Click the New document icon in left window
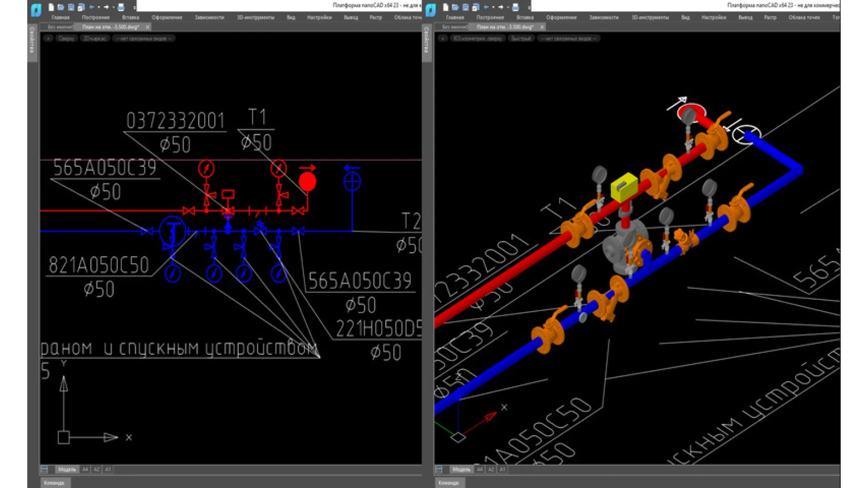The width and height of the screenshot is (868, 488). 51,7
